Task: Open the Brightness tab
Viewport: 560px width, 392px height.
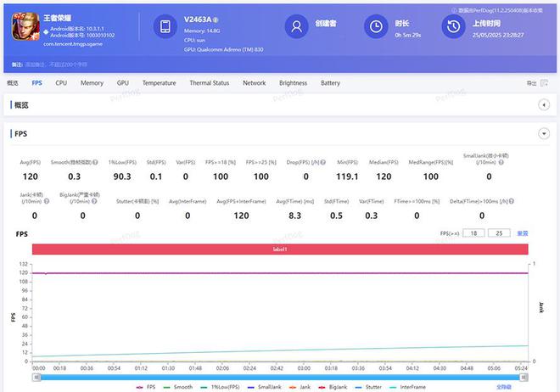Action: (294, 83)
